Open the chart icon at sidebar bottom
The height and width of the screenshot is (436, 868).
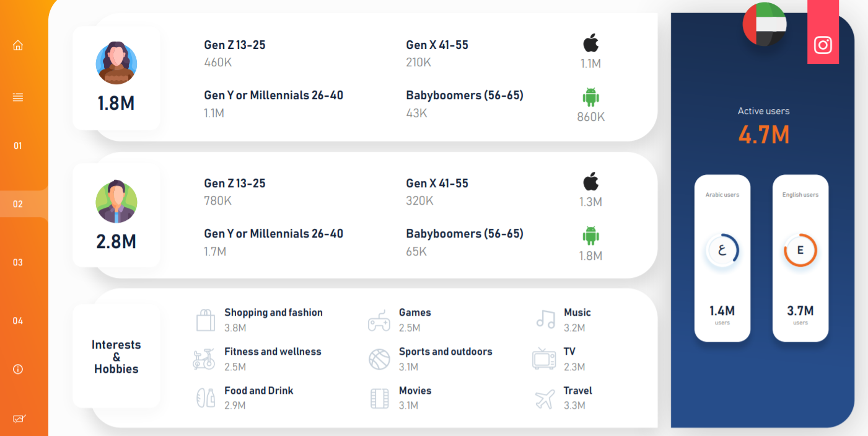[x=19, y=419]
